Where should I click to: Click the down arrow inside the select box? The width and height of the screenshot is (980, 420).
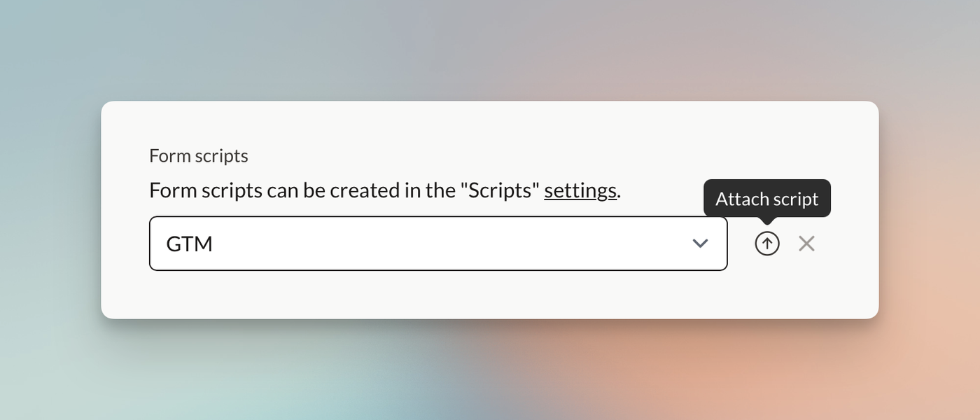coord(700,244)
